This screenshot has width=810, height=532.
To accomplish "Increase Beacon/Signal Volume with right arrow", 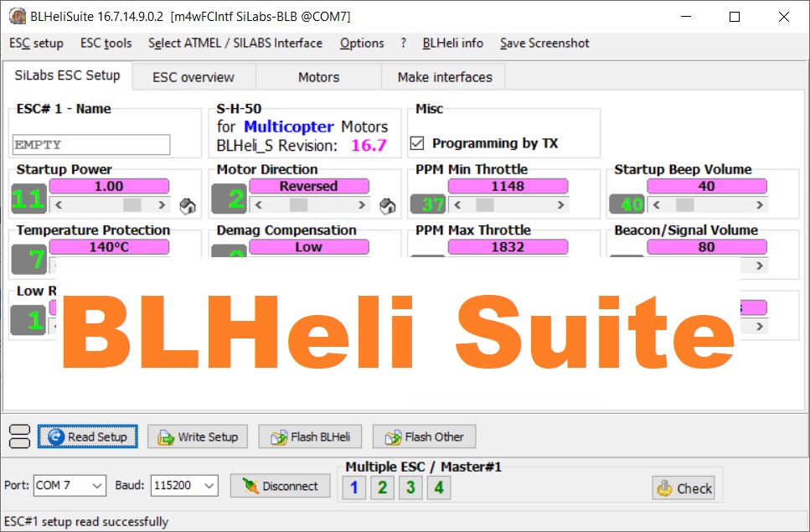I will pyautogui.click(x=760, y=266).
